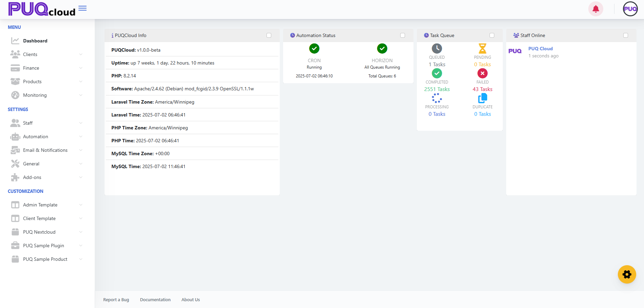Expand the Email & Notifications chevron
The image size is (644, 308).
[81, 150]
